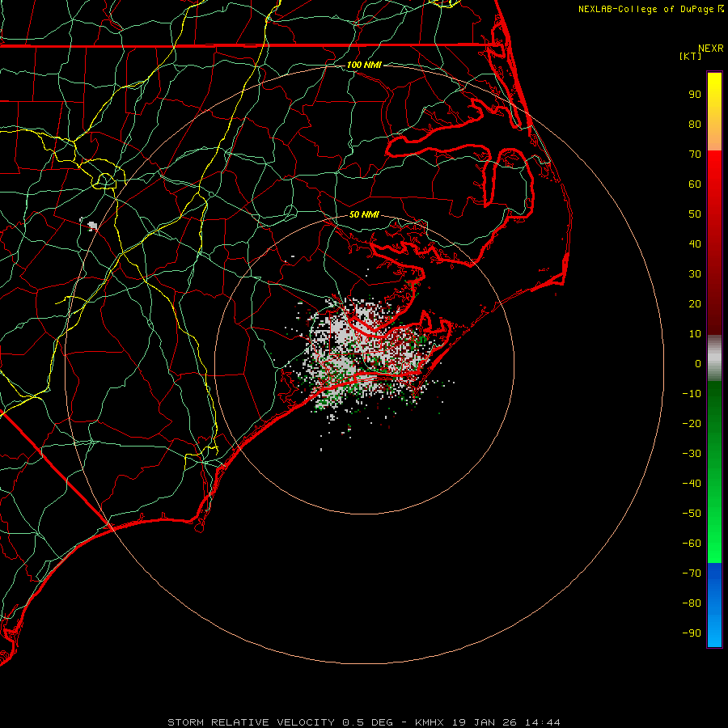Click the blue segment of the color bar
Image resolution: width=728 pixels, height=728 pixels.
point(714,604)
